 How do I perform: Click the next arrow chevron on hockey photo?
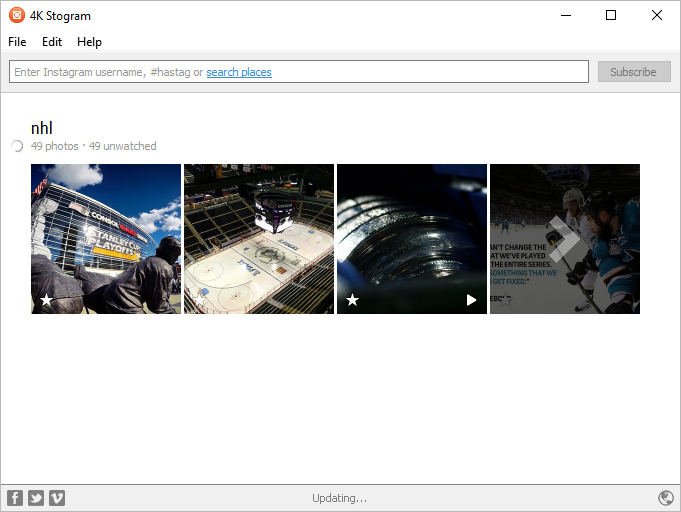(x=563, y=239)
